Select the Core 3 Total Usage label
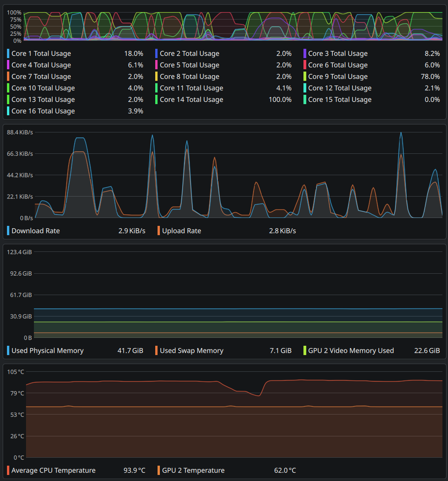Viewport: 448px width, 481px height. pyautogui.click(x=338, y=53)
